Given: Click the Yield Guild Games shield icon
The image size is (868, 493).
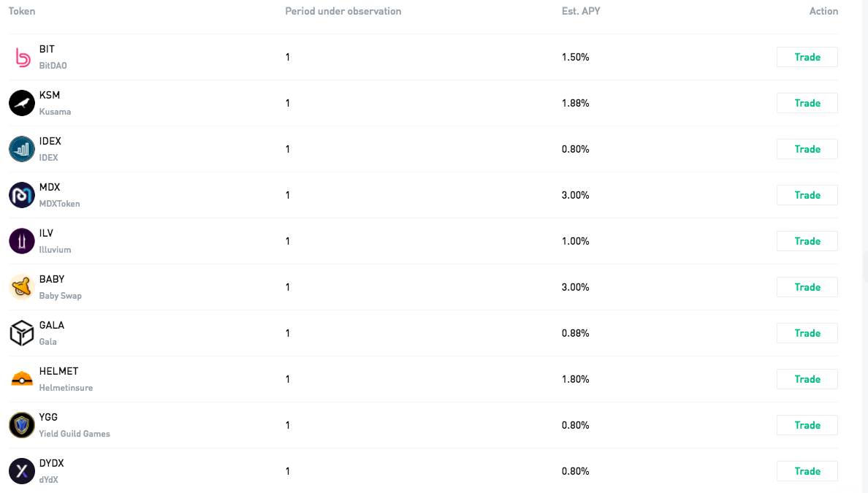Looking at the screenshot, I should point(22,425).
